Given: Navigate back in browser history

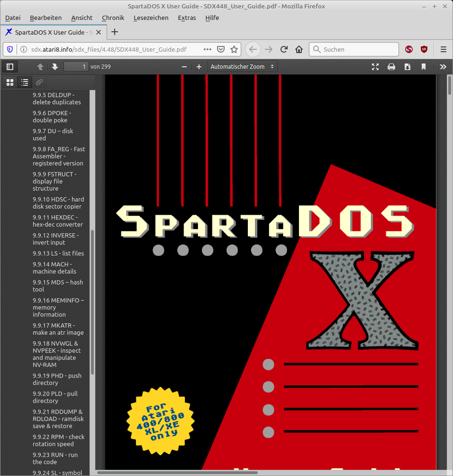Looking at the screenshot, I should point(253,49).
